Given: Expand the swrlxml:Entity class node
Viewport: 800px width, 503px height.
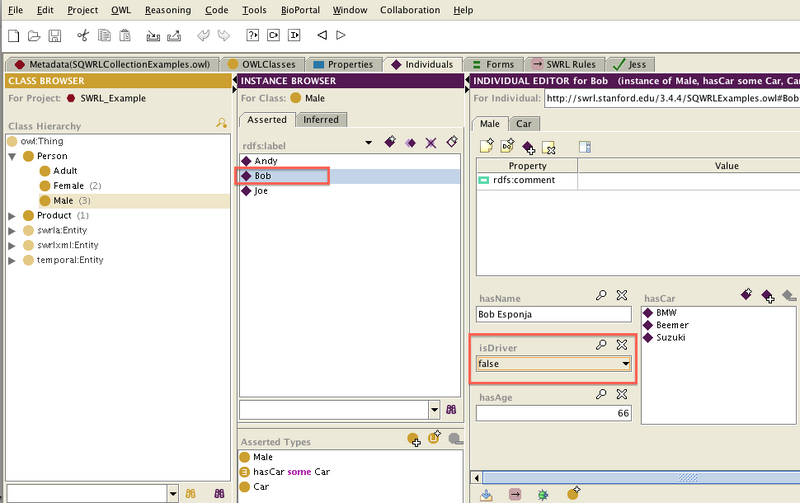Looking at the screenshot, I should (x=12, y=245).
